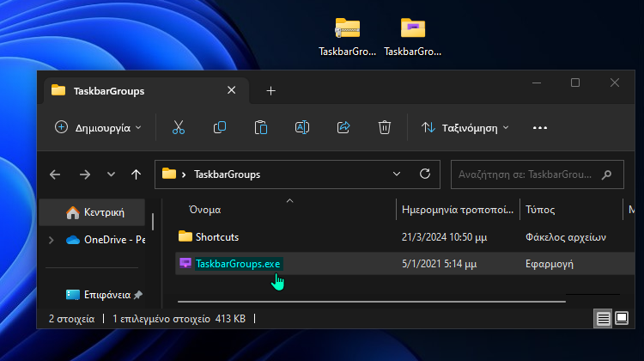This screenshot has height=361, width=644.
Task: Open the See more three-dots menu
Action: [540, 128]
